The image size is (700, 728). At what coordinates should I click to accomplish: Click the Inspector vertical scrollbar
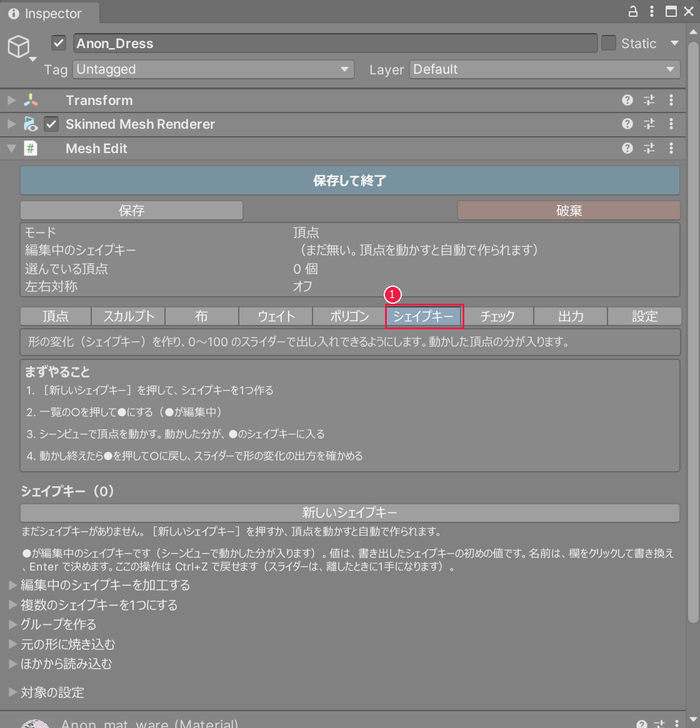pos(693,332)
